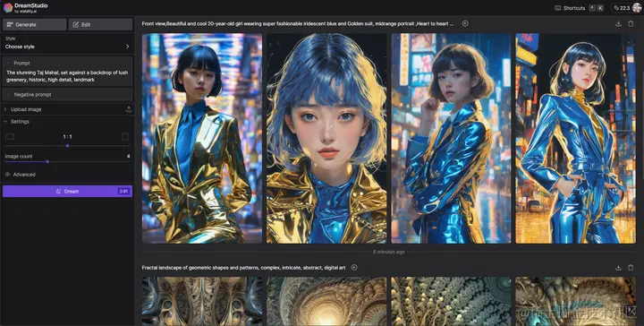Switch to the Generate tab
644x326 pixels.
tap(34, 25)
